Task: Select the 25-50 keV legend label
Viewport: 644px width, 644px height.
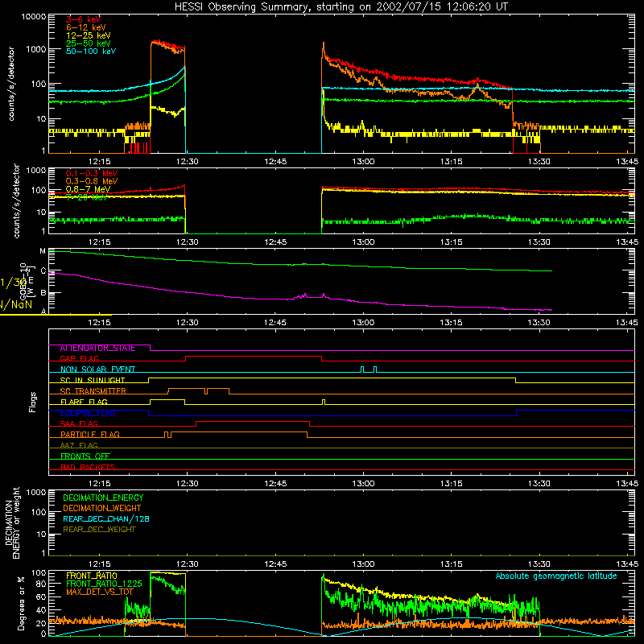Action: 88,43
